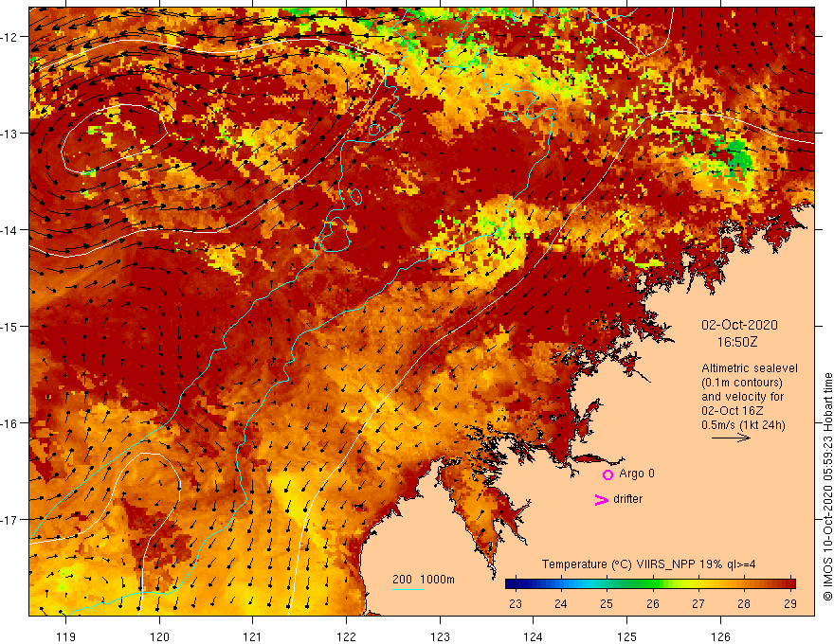Click the 29 value on temperature scale

789,604
